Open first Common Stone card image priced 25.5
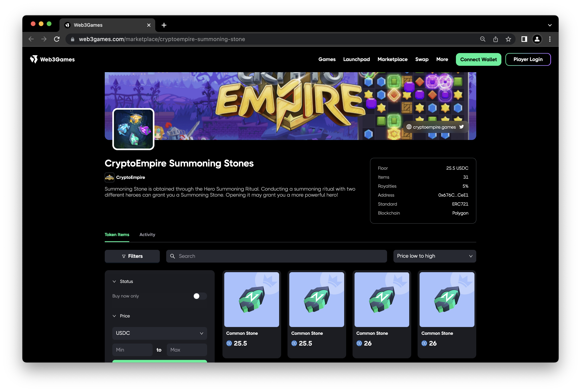Screen dimensions: 581x392 pyautogui.click(x=252, y=299)
